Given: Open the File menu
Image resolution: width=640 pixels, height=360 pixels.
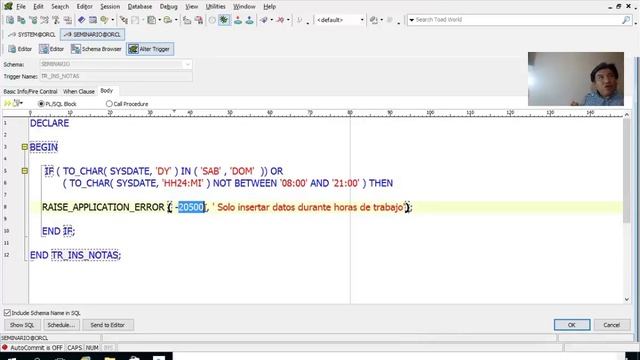Looking at the screenshot, I should point(21,7).
